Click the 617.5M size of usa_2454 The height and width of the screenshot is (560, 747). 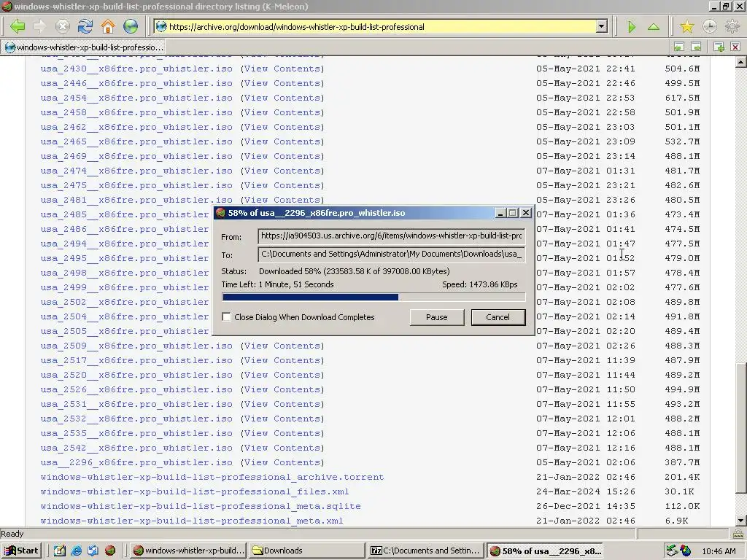pos(682,98)
